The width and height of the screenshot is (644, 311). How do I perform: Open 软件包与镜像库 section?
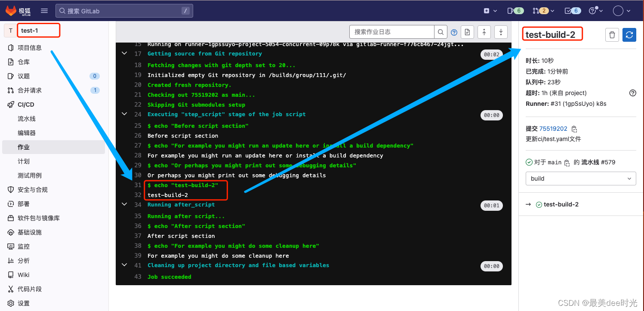click(39, 218)
